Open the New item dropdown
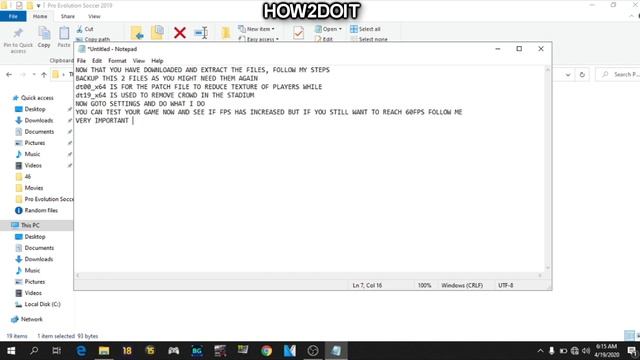 [x=256, y=29]
